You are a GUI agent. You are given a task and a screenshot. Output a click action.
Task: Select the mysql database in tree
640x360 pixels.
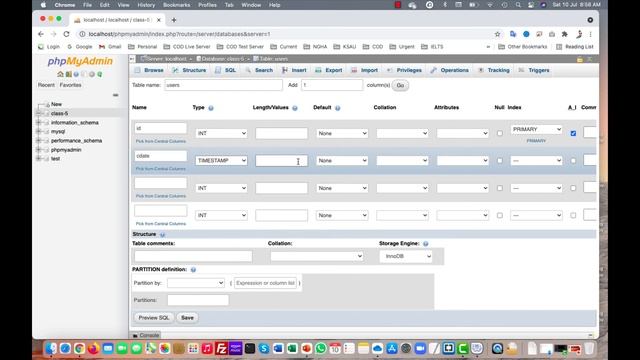(x=58, y=132)
